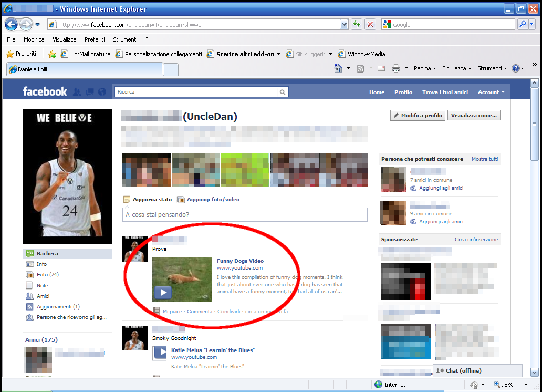The image size is (542, 392).
Task: Open Persone che ricevono gli aggiornamenti
Action: [67, 317]
